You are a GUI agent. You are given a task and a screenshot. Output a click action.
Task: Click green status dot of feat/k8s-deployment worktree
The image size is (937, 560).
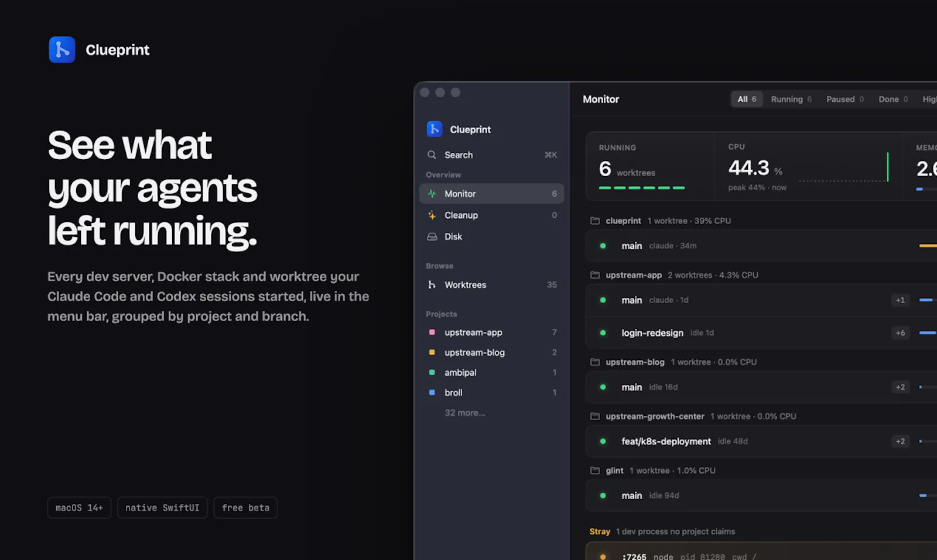point(603,441)
